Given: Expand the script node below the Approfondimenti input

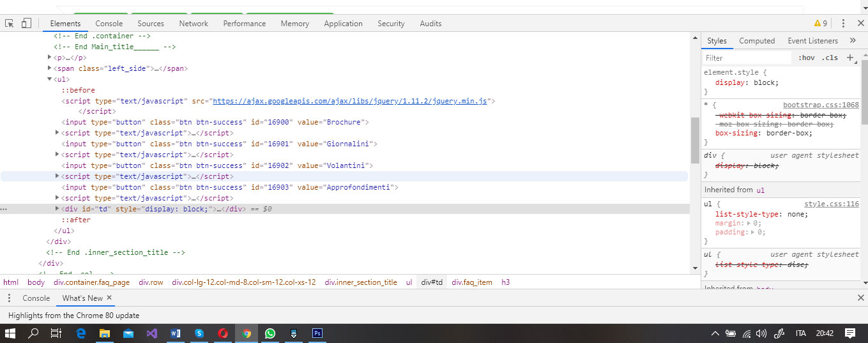Looking at the screenshot, I should [x=57, y=198].
